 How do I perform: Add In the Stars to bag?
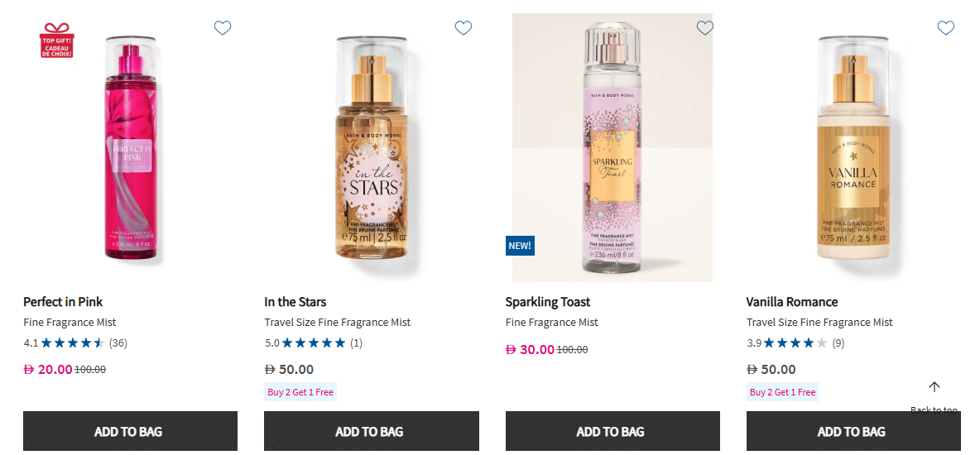[371, 431]
